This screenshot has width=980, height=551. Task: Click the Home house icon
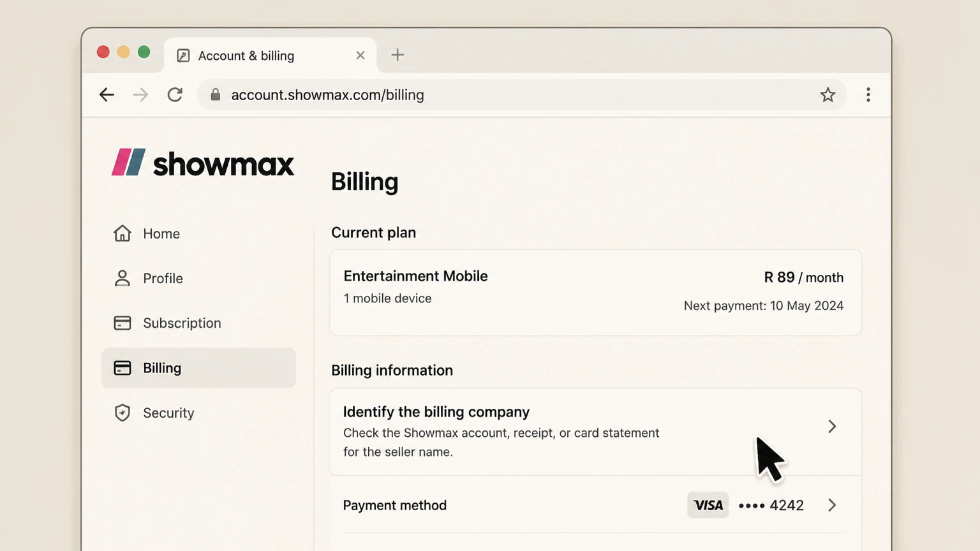[122, 233]
